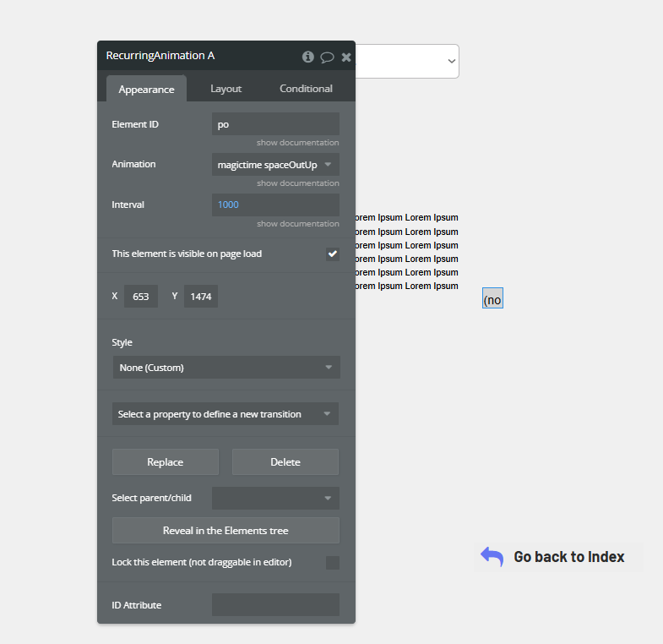Click the Delete button
This screenshot has width=663, height=644.
(x=285, y=462)
